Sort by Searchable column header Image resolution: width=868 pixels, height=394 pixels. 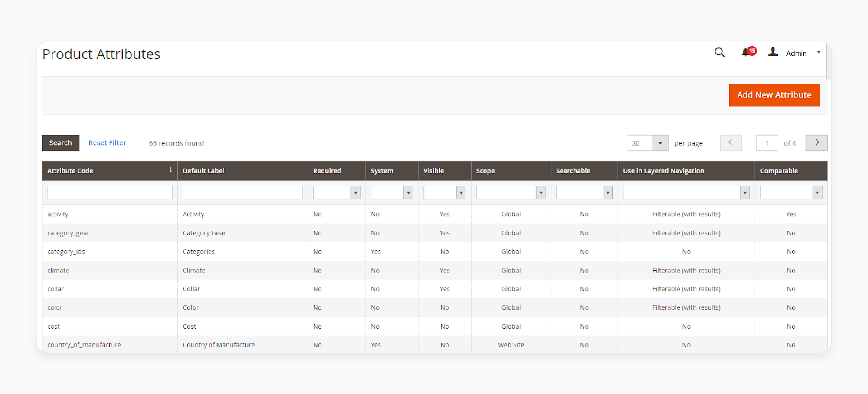click(x=584, y=171)
